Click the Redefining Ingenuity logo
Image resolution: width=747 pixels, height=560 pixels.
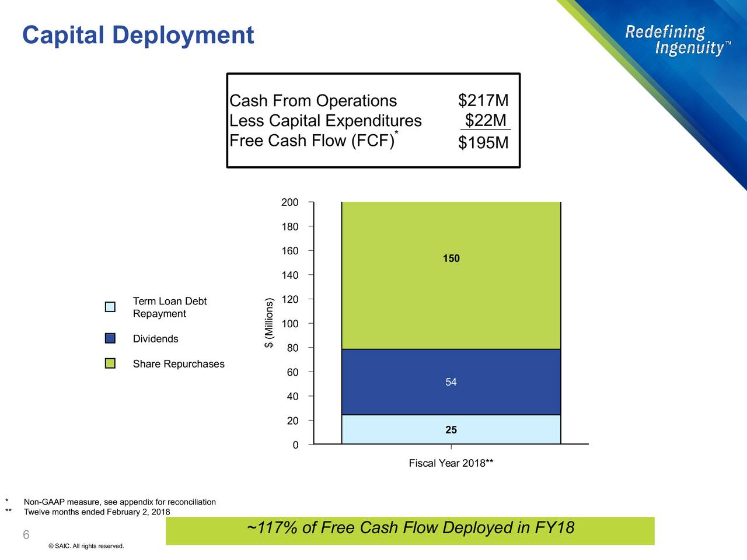pos(676,40)
